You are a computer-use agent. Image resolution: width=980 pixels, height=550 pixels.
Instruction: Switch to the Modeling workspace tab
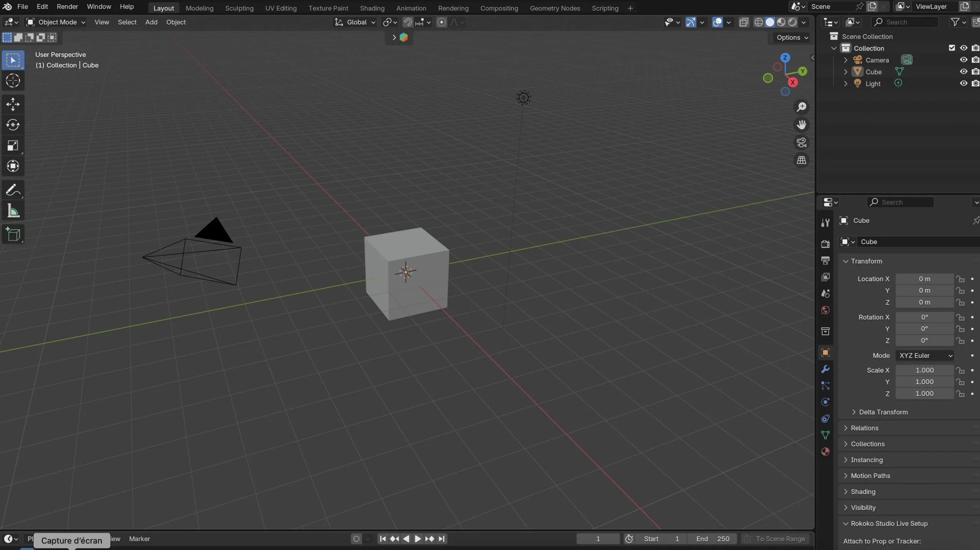point(199,8)
